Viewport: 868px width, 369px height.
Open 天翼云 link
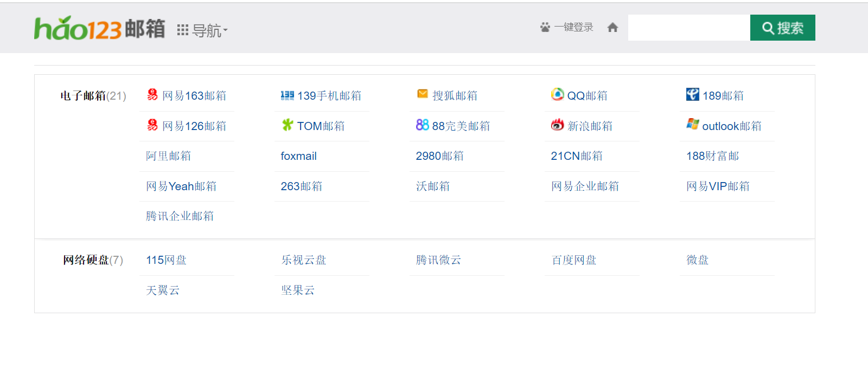163,290
